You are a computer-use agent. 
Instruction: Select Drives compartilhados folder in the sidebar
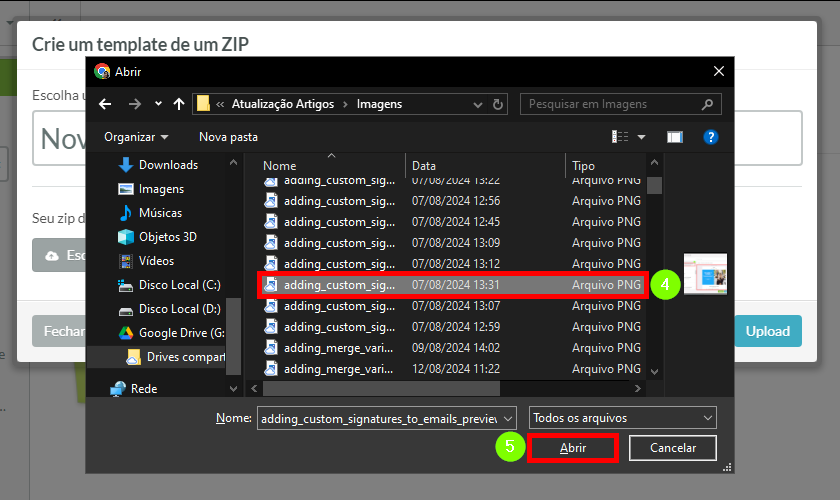point(176,357)
